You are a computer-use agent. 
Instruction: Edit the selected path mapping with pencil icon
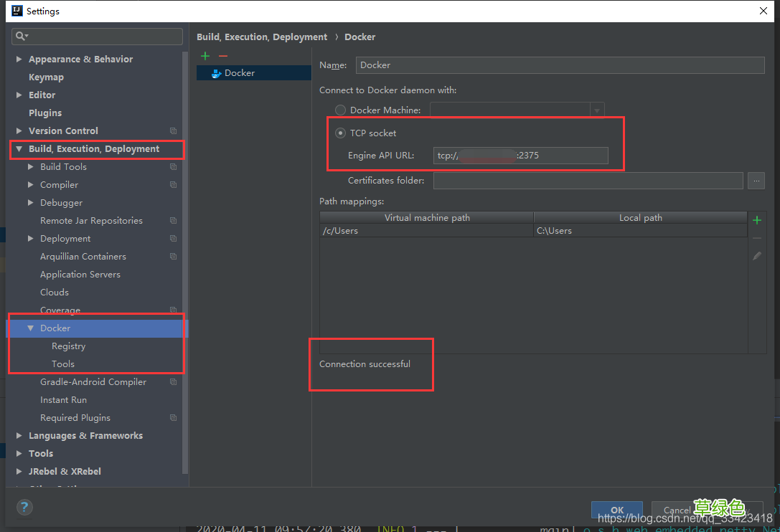pos(756,256)
